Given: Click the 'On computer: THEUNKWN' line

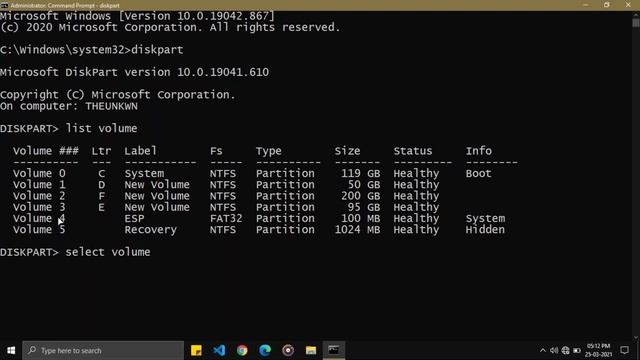Looking at the screenshot, I should click(x=69, y=107).
